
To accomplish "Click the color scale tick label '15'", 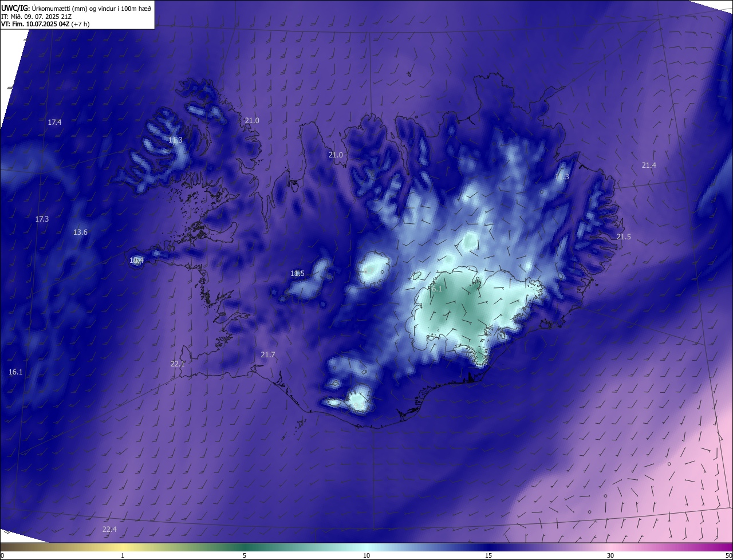I will pyautogui.click(x=488, y=555).
